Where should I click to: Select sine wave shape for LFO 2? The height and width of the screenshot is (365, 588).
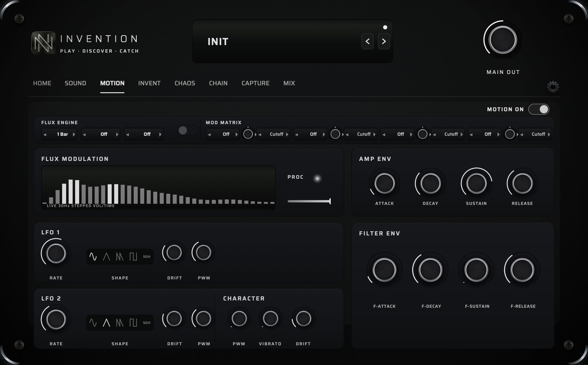pyautogui.click(x=93, y=323)
